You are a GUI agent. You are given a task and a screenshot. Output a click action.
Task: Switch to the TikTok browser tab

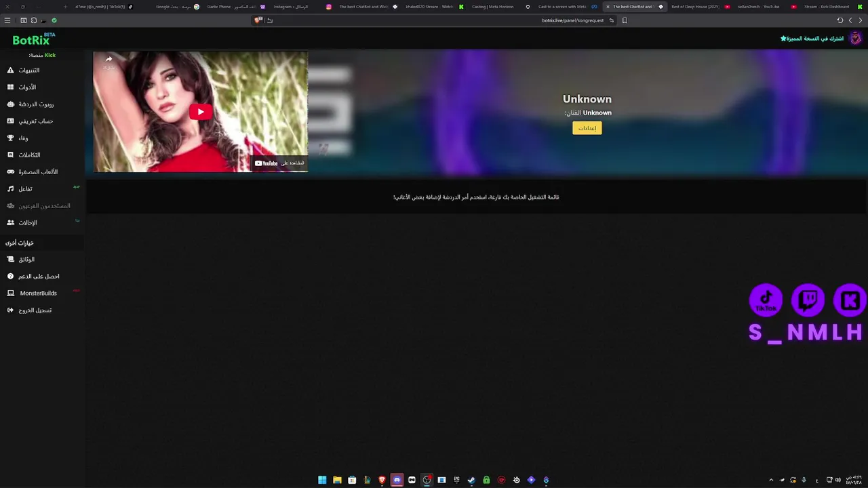point(103,7)
